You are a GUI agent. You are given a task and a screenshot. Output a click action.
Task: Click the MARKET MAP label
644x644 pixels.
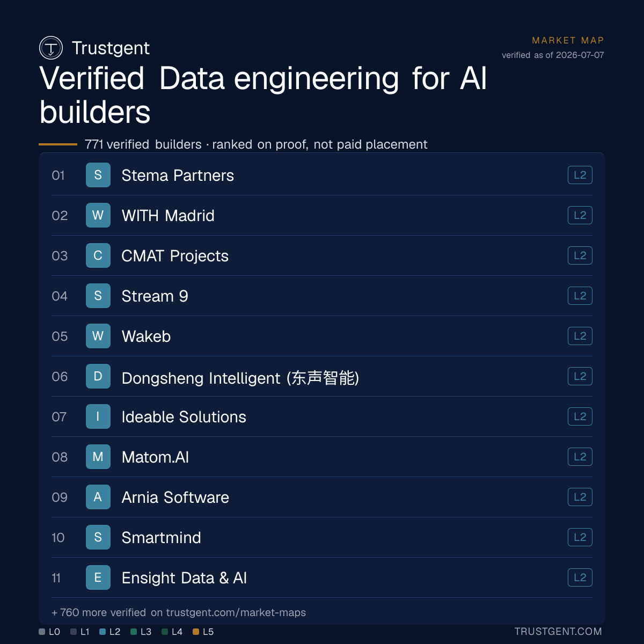[x=568, y=40]
